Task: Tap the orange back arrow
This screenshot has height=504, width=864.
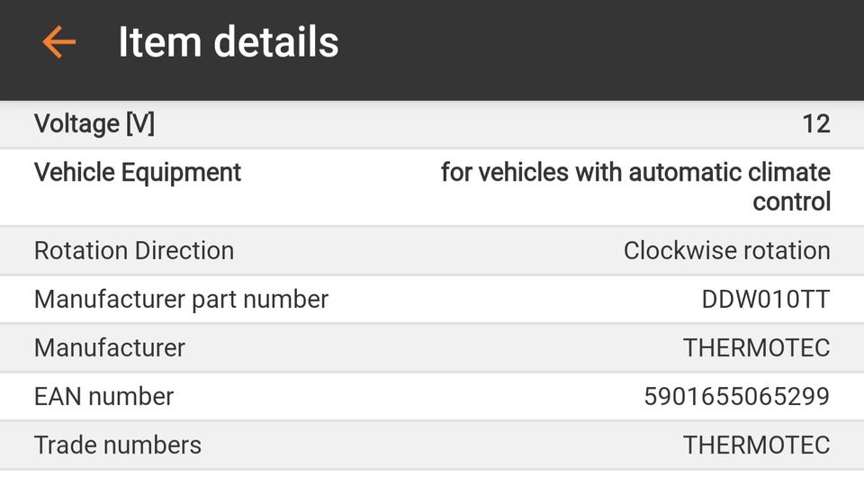Action: click(x=58, y=42)
